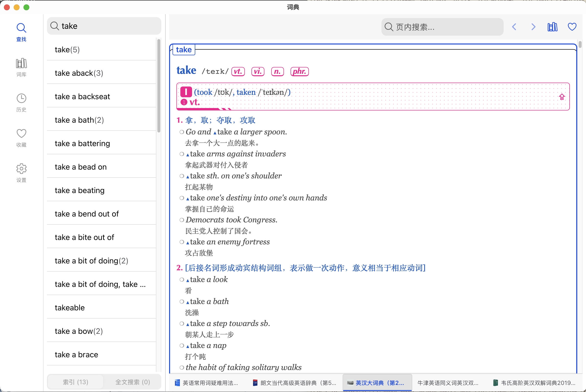Expand the 'take(5)' result entry

tap(67, 50)
